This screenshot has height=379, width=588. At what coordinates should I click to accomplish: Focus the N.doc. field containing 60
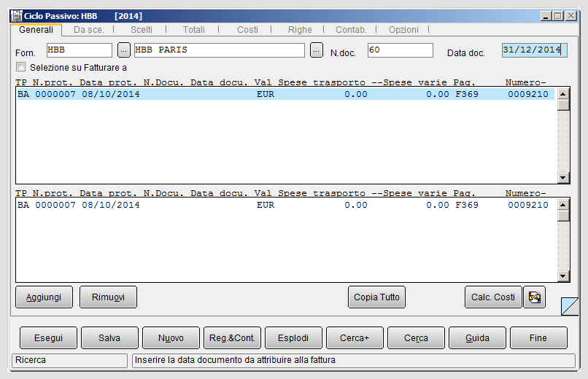pyautogui.click(x=400, y=50)
